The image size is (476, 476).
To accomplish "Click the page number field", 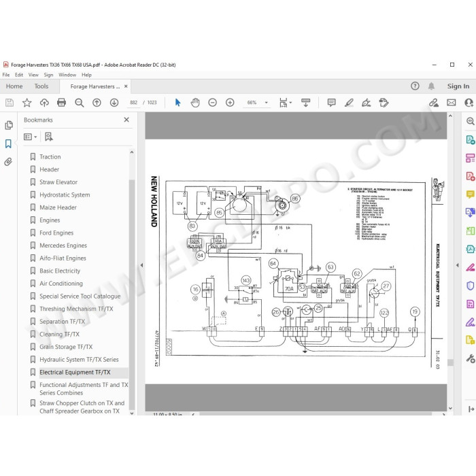I will coord(133,103).
